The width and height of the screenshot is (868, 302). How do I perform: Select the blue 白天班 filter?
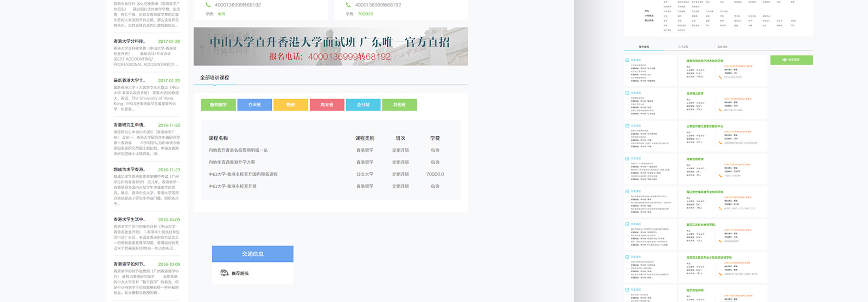pos(254,105)
